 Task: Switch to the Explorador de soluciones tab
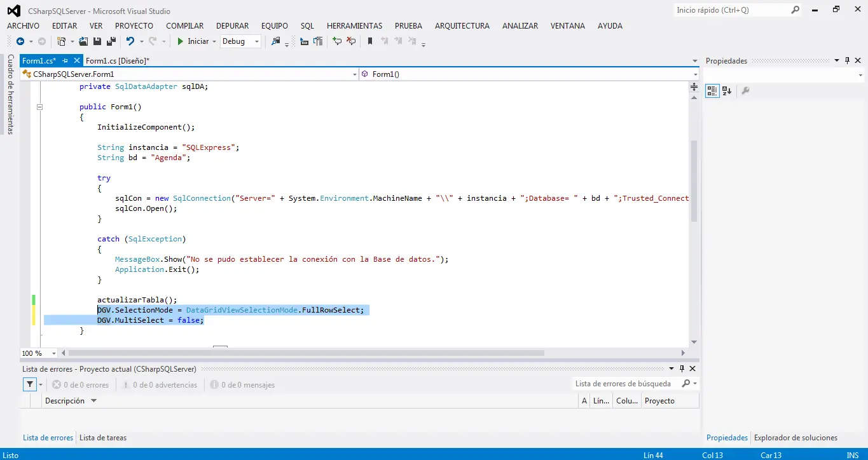pos(796,438)
